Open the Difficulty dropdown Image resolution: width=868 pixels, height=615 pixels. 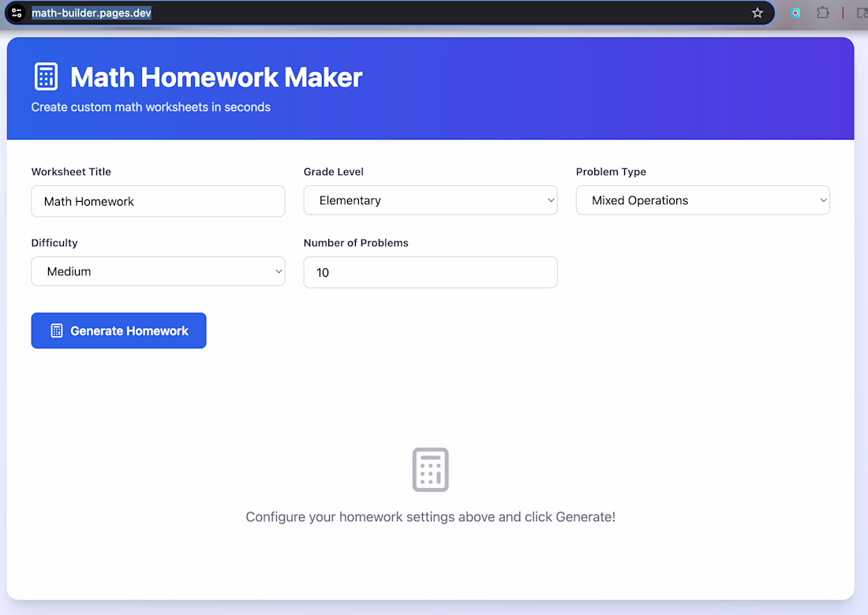[x=159, y=271]
